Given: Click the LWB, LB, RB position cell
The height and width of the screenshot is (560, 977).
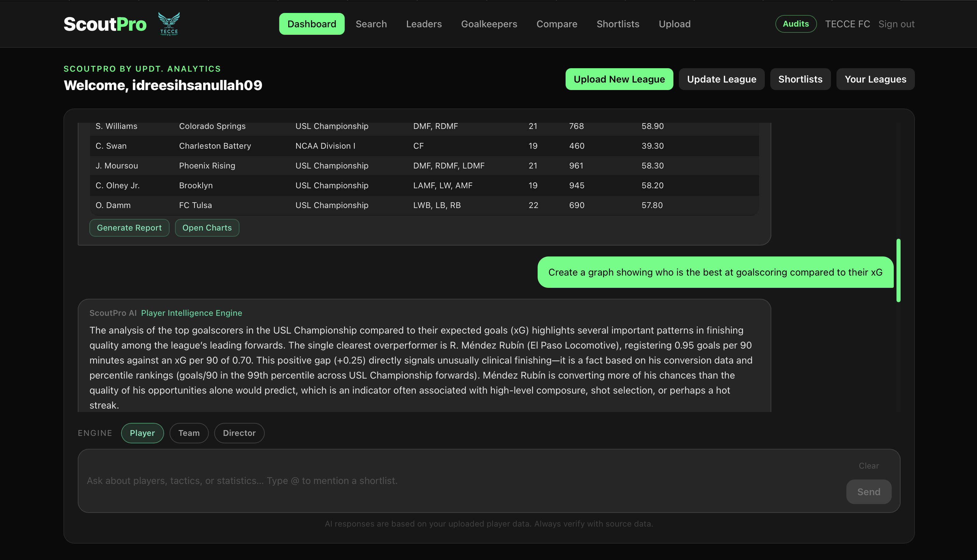Looking at the screenshot, I should (437, 205).
